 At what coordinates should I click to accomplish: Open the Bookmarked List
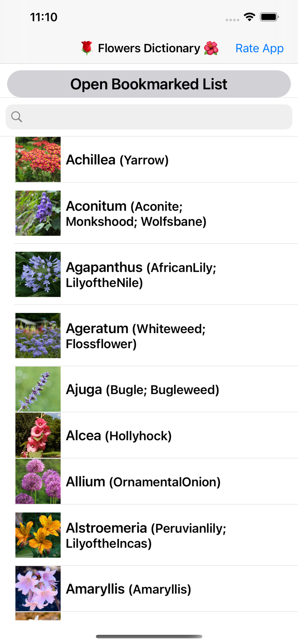point(149,84)
